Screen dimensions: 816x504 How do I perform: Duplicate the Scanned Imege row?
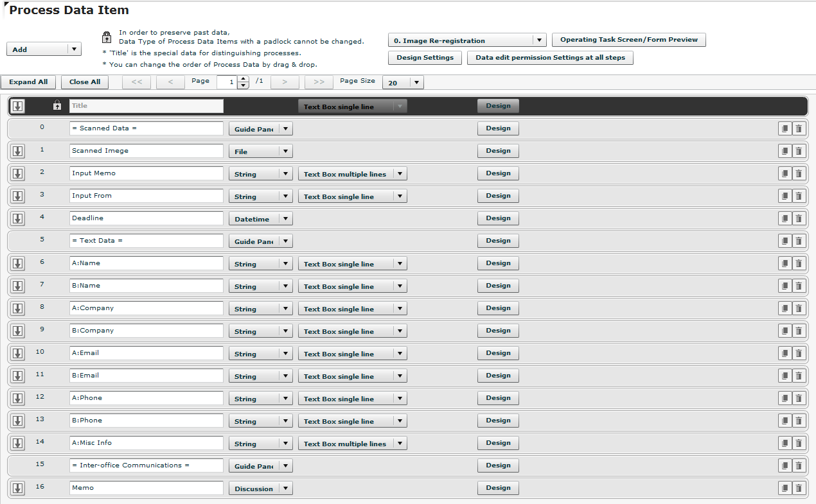coord(785,151)
